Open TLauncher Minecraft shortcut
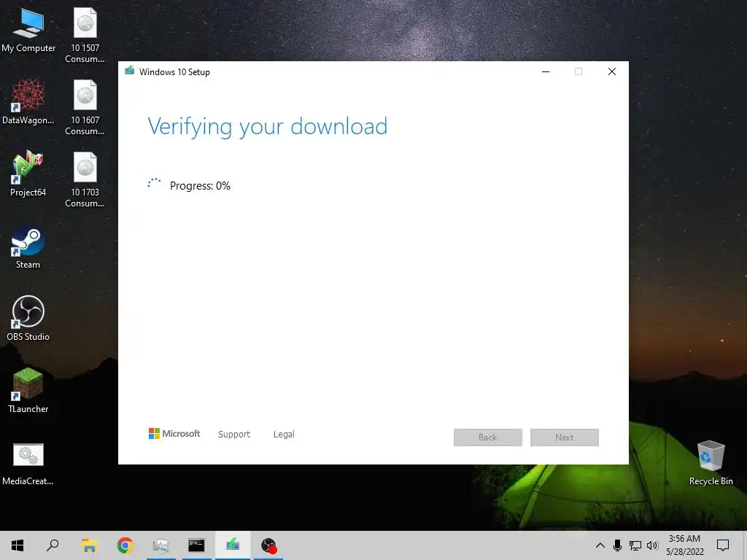The height and width of the screenshot is (560, 747). [28, 391]
